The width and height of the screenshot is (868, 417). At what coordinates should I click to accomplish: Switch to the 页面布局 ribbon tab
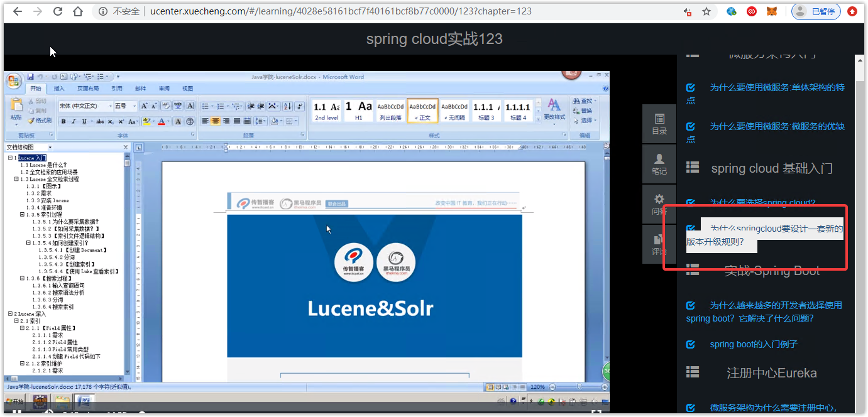(88, 89)
